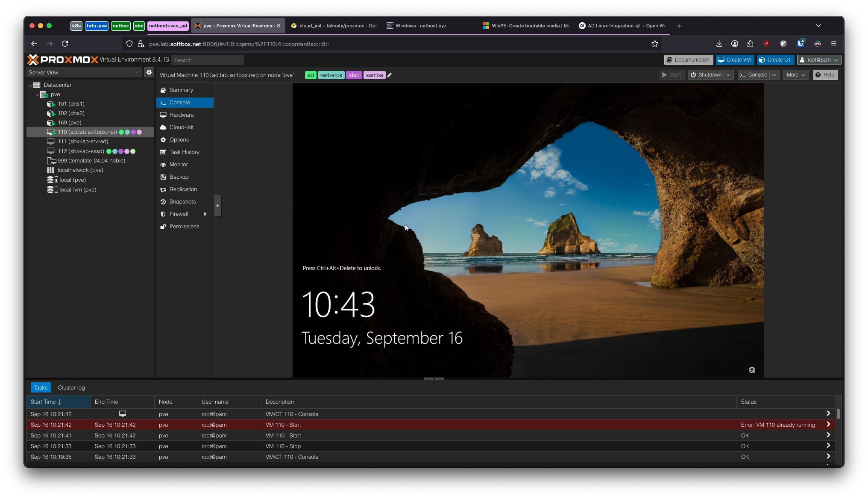Open the Snapshots panel
868x499 pixels.
182,201
